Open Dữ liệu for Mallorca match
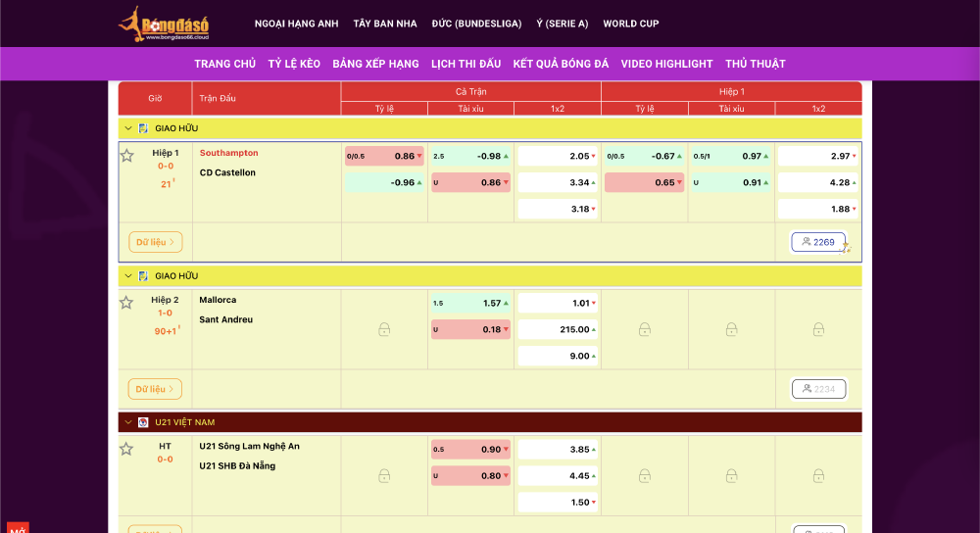Image resolution: width=980 pixels, height=533 pixels. (155, 389)
